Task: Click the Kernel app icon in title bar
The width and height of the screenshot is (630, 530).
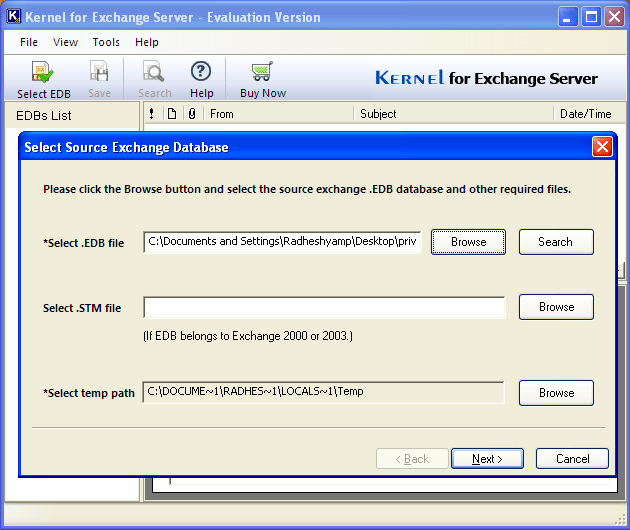Action: click(x=13, y=16)
